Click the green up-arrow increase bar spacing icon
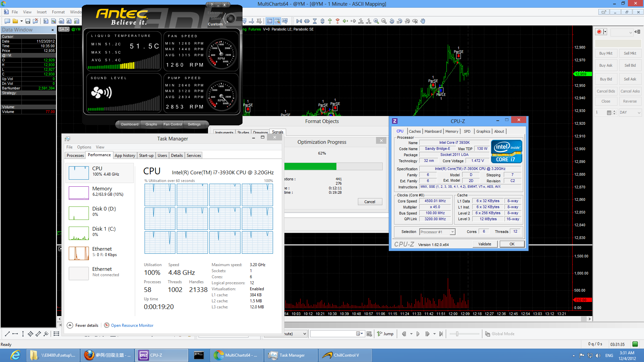Screen dimensions: 644x362 coord(330,21)
